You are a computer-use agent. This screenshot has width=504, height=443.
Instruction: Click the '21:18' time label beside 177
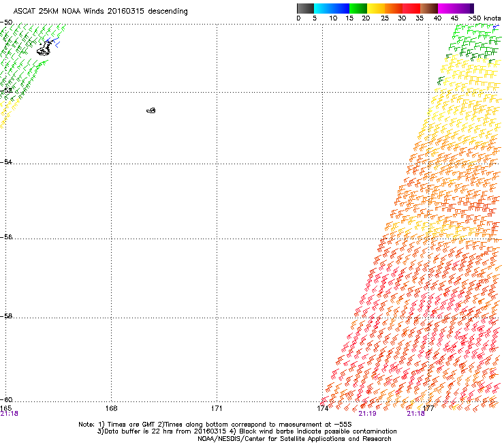point(415,414)
